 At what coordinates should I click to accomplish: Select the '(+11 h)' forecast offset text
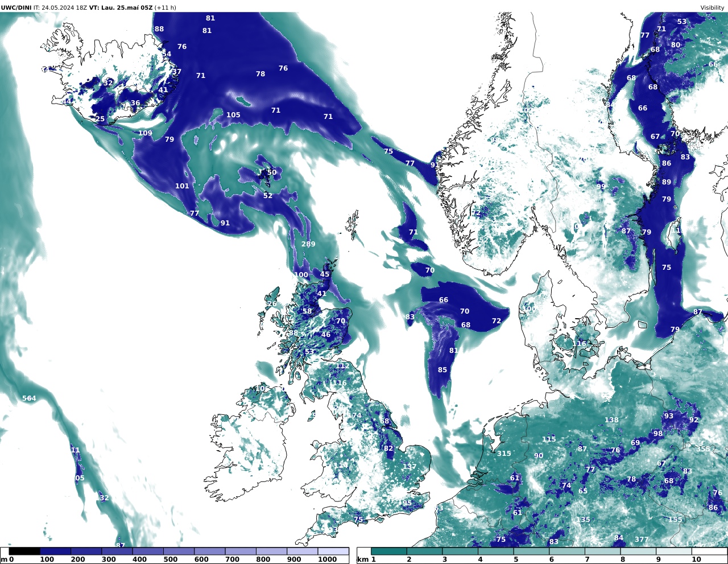(x=165, y=7)
